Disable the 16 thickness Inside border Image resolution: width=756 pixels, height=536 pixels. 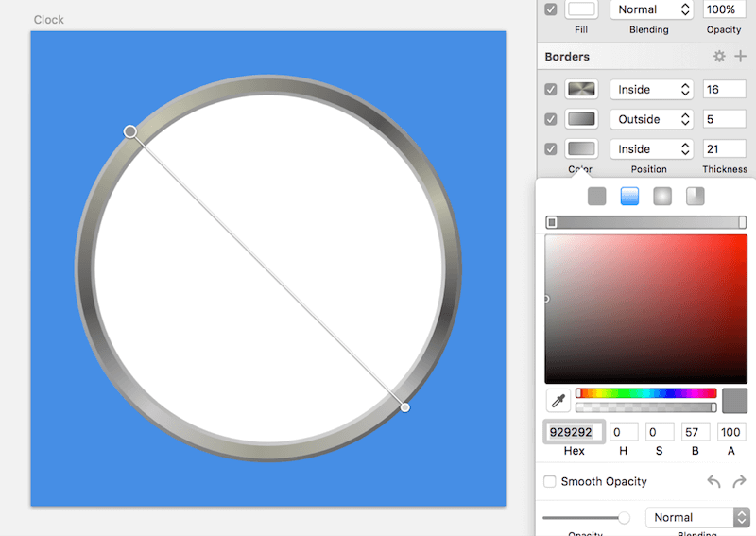[551, 89]
